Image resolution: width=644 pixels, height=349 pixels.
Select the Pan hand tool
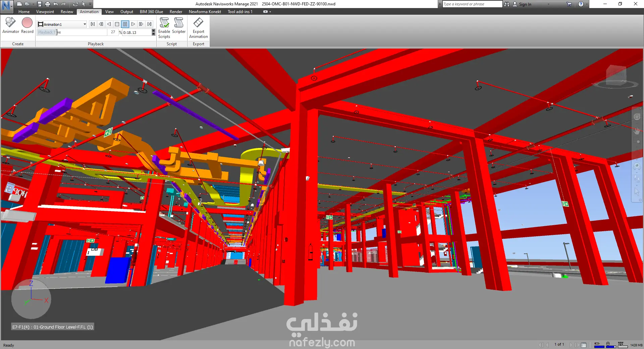tap(637, 131)
